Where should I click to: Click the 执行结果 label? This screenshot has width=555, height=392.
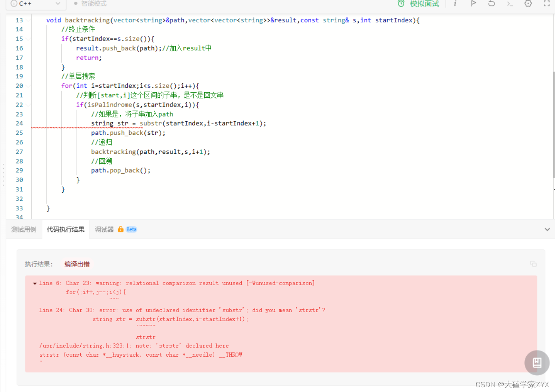(x=39, y=264)
